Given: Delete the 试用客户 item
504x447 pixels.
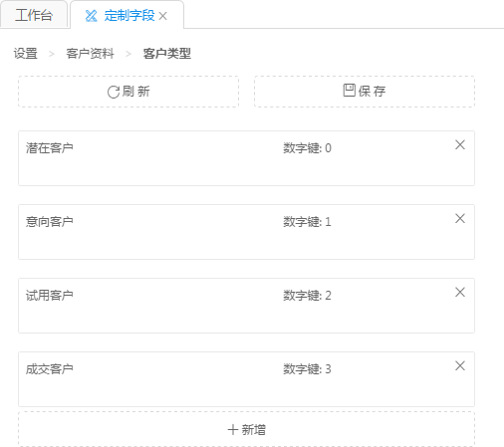Looking at the screenshot, I should point(460,292).
